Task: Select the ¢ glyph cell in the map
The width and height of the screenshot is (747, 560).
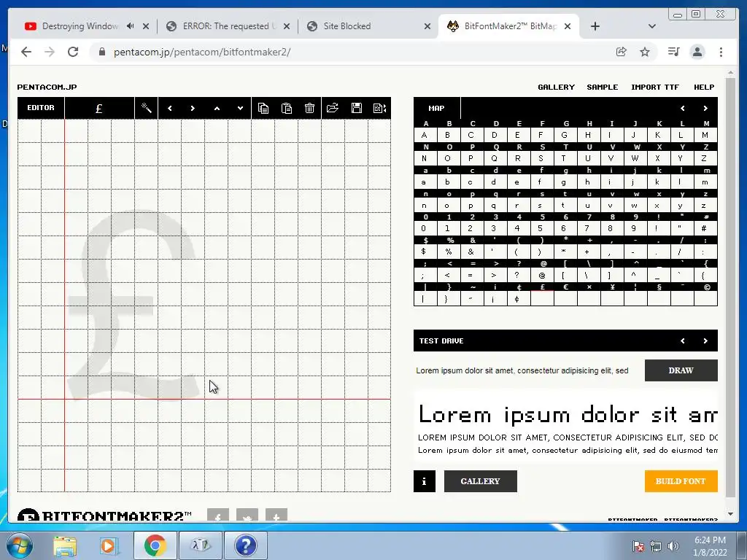Action: click(519, 298)
